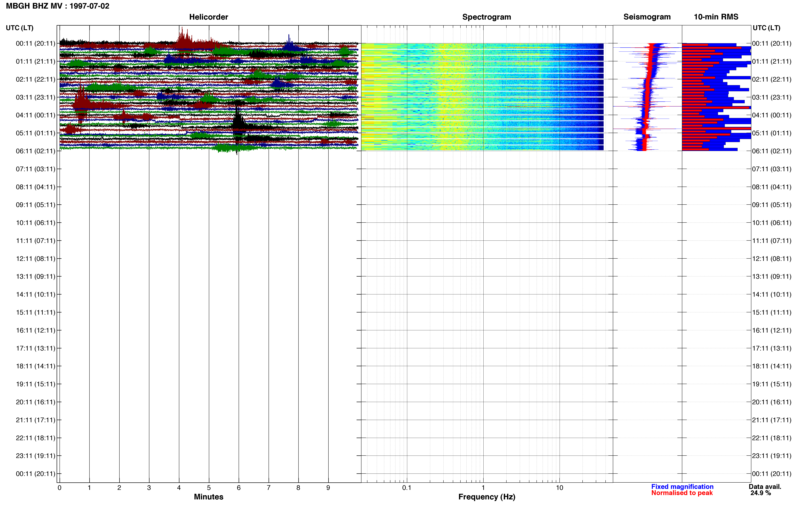Viewport: 812px width, 508px height.
Task: Select the Spectrogram panel heading
Action: [487, 17]
